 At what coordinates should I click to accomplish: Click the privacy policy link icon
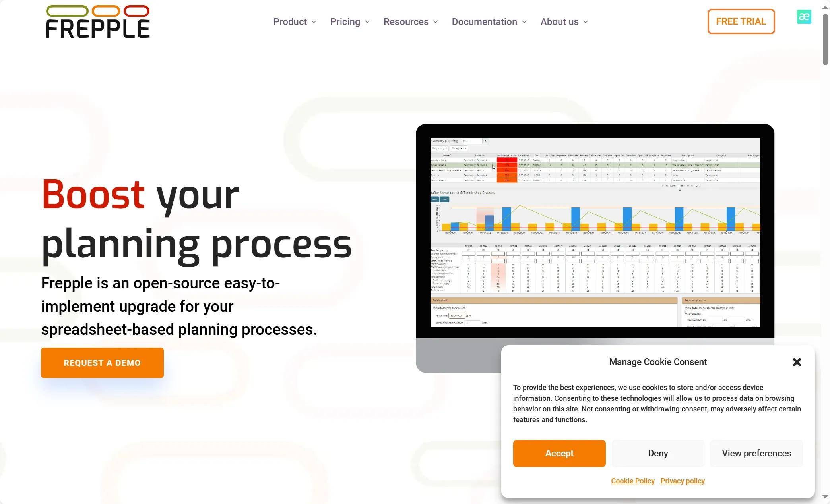683,481
